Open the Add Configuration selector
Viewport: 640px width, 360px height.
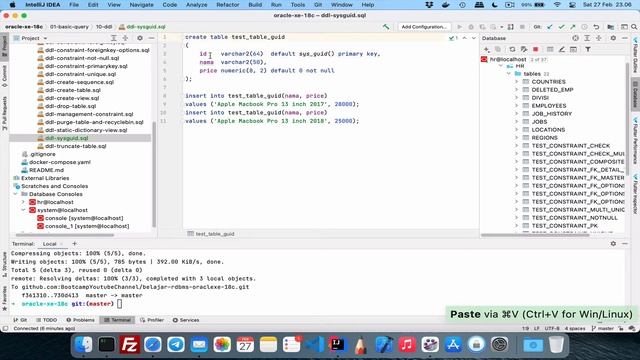pyautogui.click(x=424, y=27)
